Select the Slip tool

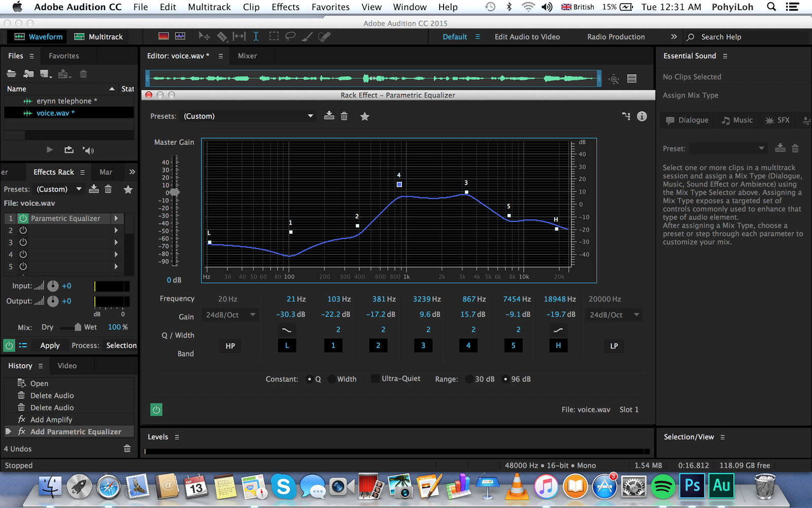pyautogui.click(x=239, y=36)
